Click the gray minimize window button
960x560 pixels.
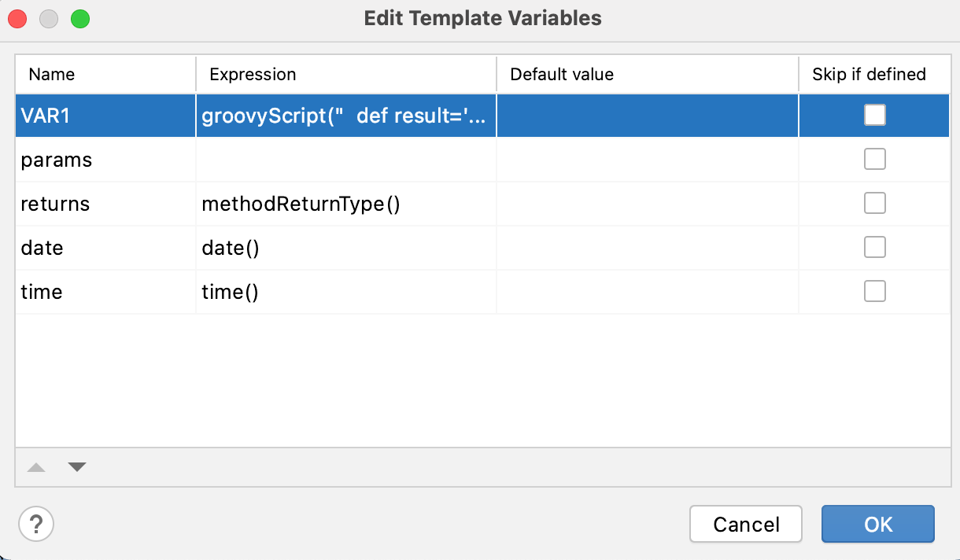tap(49, 19)
